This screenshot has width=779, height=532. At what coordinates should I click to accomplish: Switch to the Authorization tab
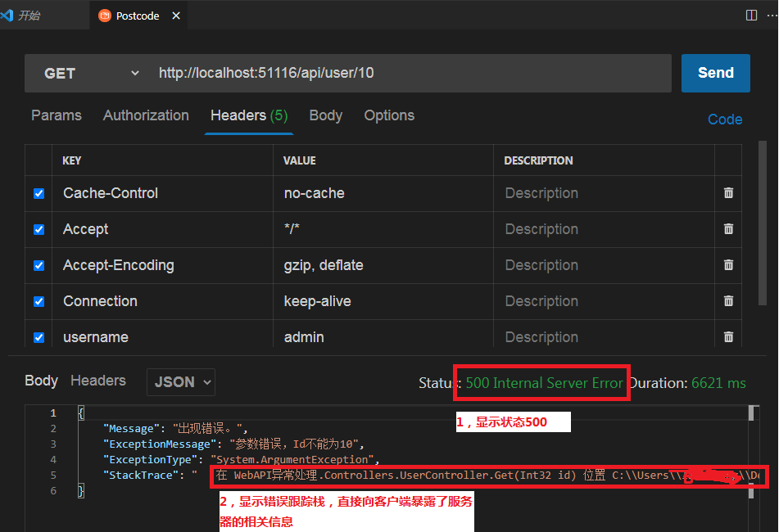pyautogui.click(x=146, y=115)
